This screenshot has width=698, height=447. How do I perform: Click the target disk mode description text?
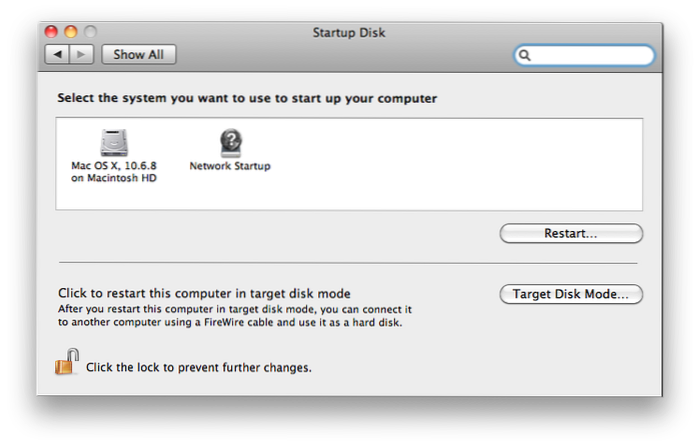[235, 316]
